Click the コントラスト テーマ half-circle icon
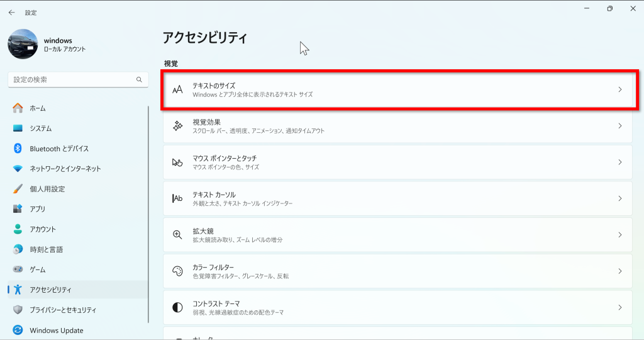644x340 pixels. pos(177,307)
